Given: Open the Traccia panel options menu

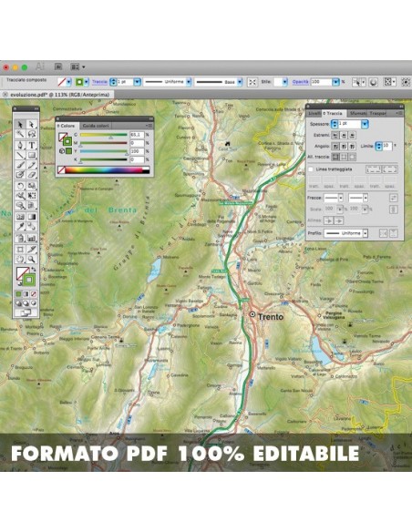Looking at the screenshot, I should click(399, 113).
